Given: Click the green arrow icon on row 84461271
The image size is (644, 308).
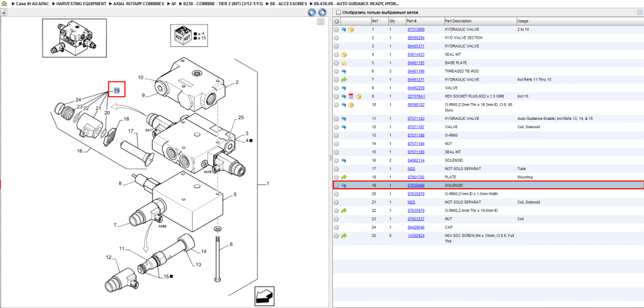Looking at the screenshot, I should pyautogui.click(x=344, y=80).
